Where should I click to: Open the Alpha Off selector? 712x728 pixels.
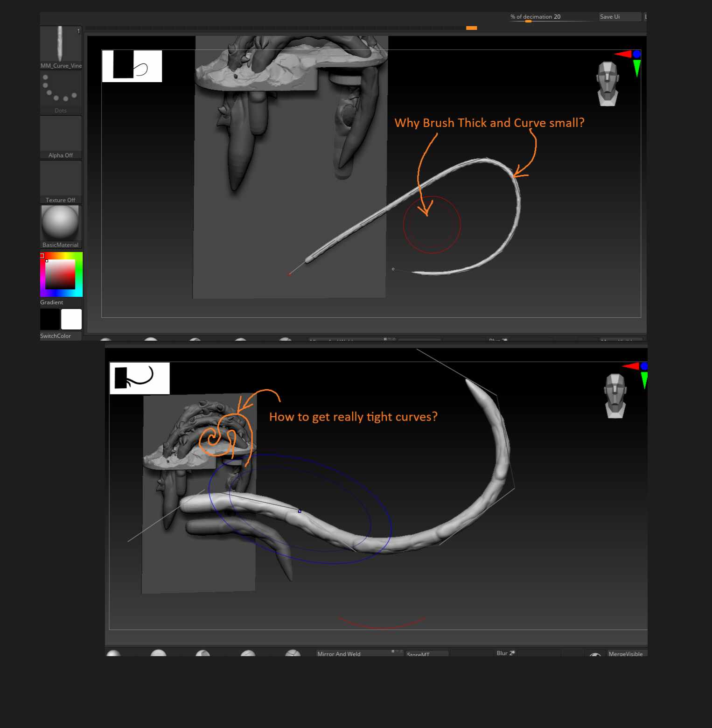[x=61, y=137]
